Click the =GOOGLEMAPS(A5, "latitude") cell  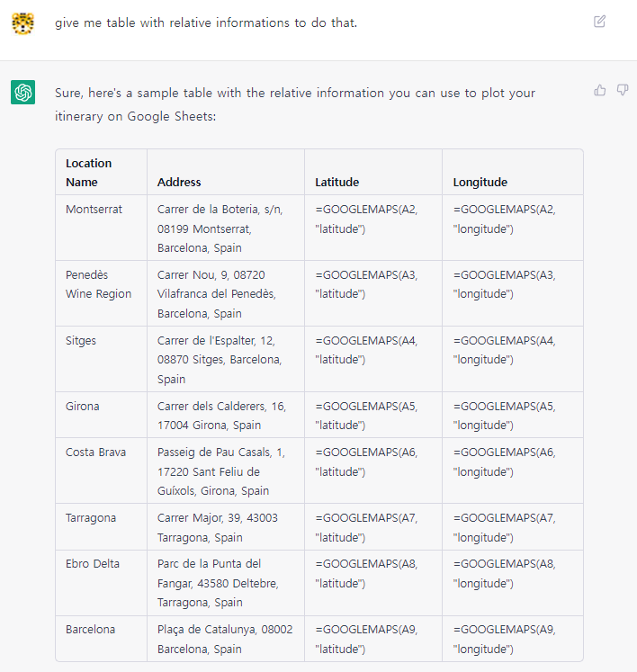point(373,415)
